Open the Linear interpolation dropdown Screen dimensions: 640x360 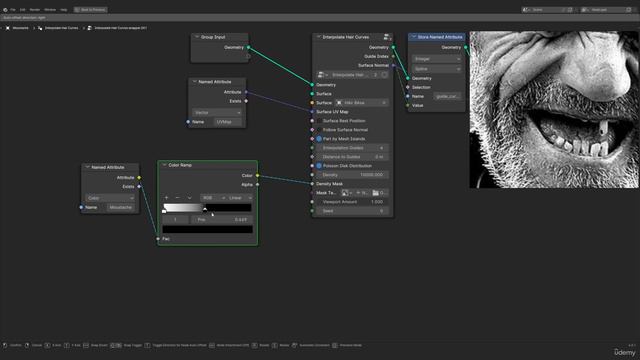pos(240,198)
